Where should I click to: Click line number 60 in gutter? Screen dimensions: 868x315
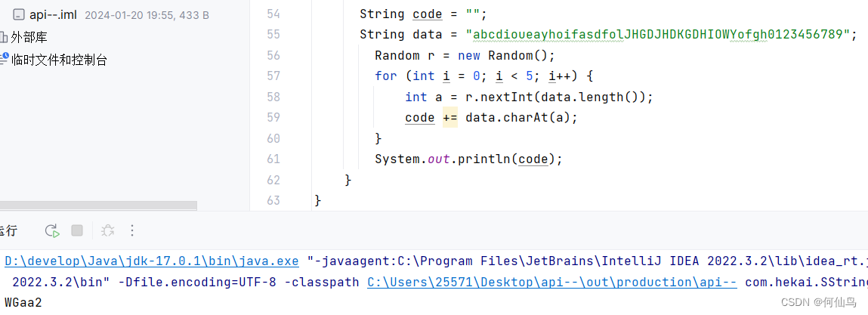coord(273,138)
